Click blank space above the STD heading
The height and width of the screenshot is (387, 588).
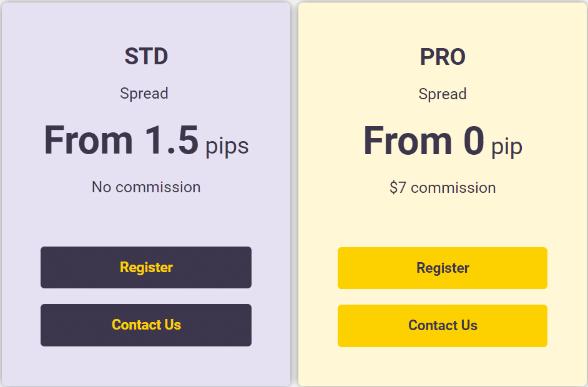(146, 23)
